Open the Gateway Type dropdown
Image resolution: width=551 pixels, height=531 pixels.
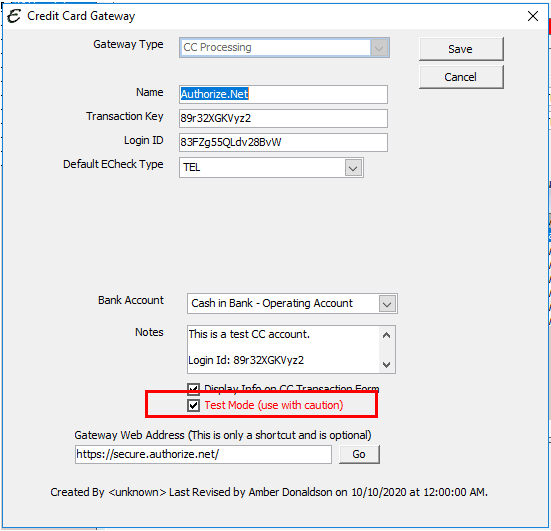click(379, 47)
